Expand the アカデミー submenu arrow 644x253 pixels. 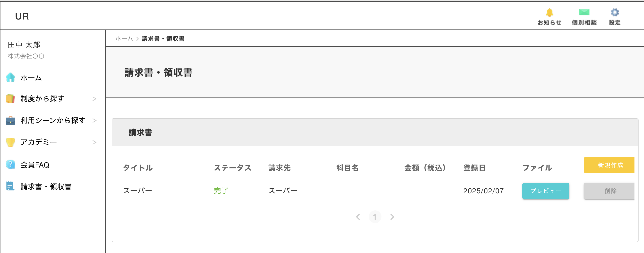(x=94, y=142)
